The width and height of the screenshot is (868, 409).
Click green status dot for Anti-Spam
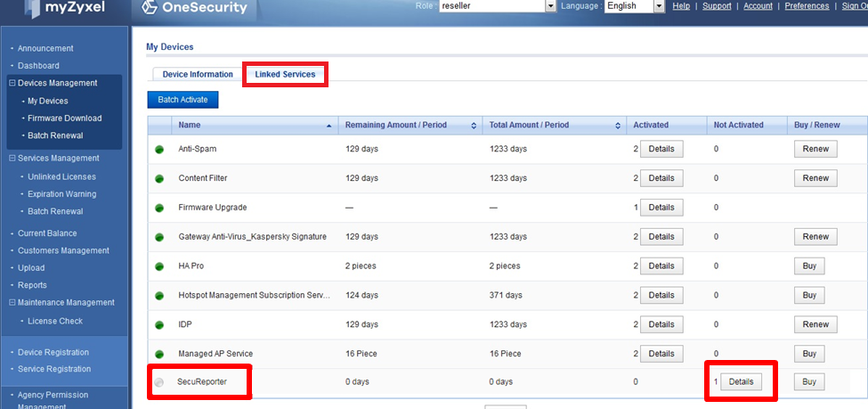(x=159, y=149)
